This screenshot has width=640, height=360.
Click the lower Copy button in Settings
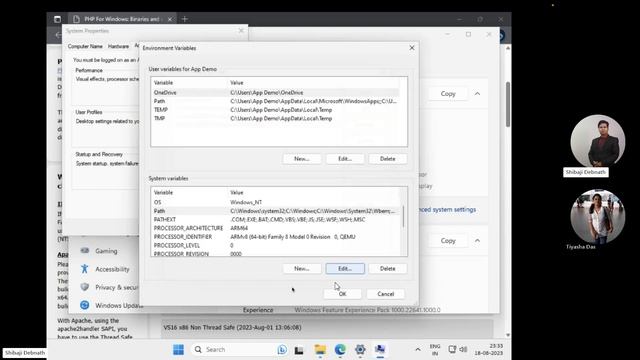448,241
